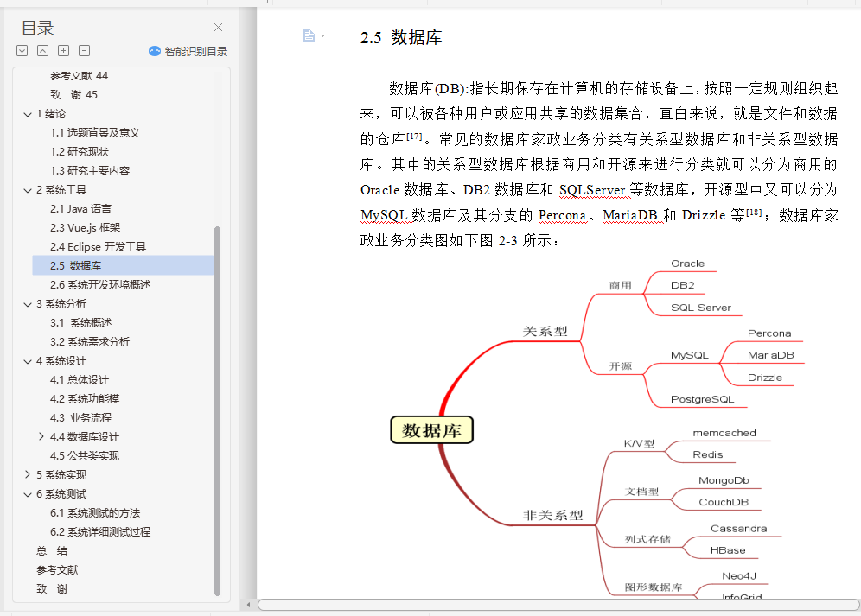Click the document horizontal scrollbar

pos(558,605)
